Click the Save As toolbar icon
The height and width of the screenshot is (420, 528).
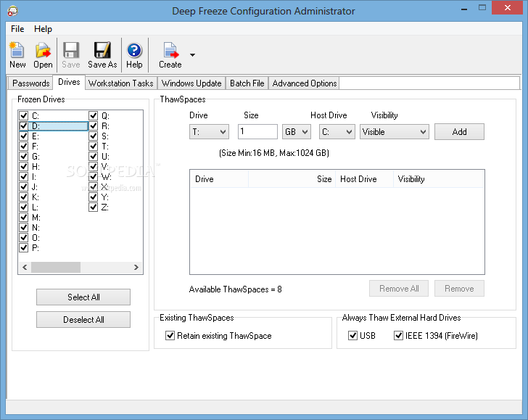click(102, 55)
